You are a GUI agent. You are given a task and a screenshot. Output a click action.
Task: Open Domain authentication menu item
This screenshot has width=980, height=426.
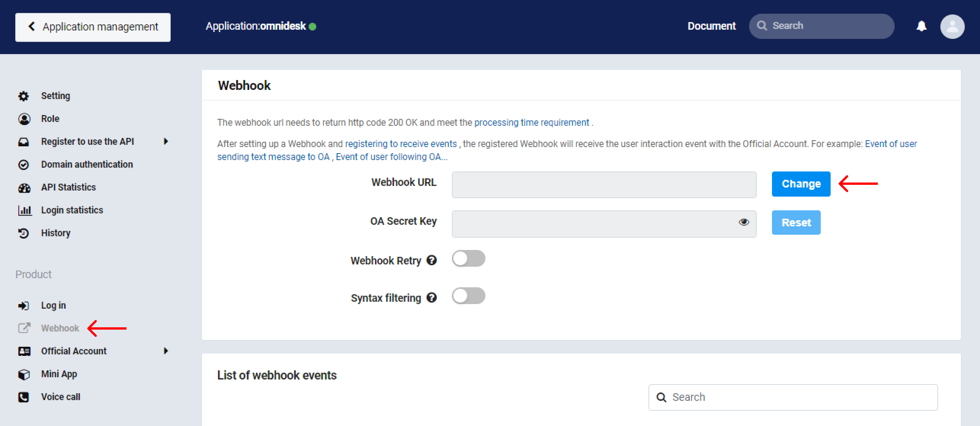[x=87, y=165]
